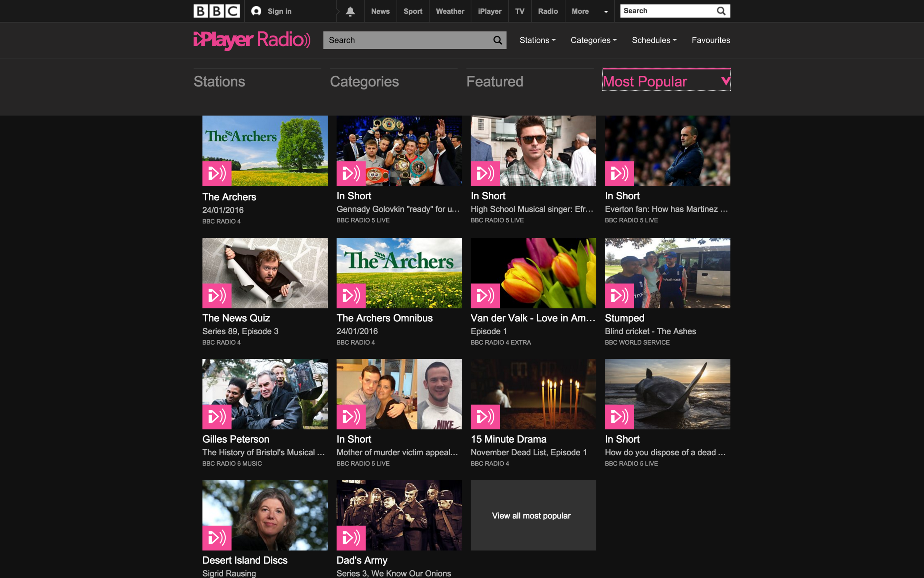Click 'Blind cricket - The Ashes' subtitle

[x=650, y=331]
